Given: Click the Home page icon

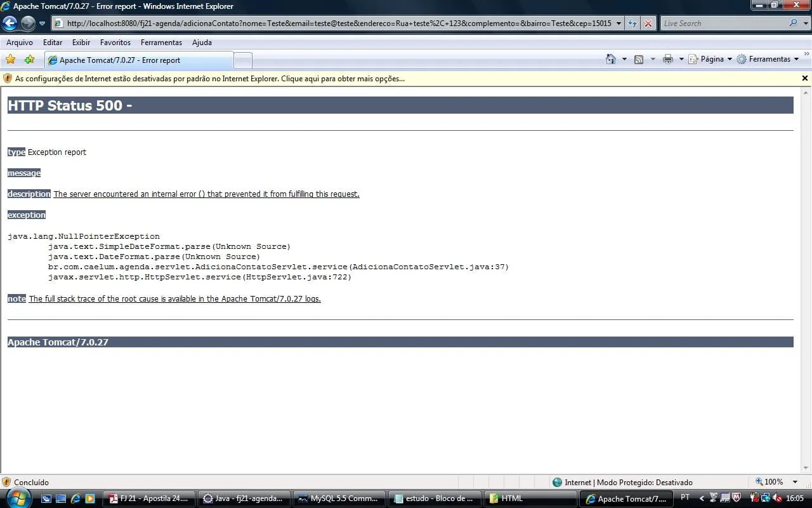Looking at the screenshot, I should tap(611, 59).
